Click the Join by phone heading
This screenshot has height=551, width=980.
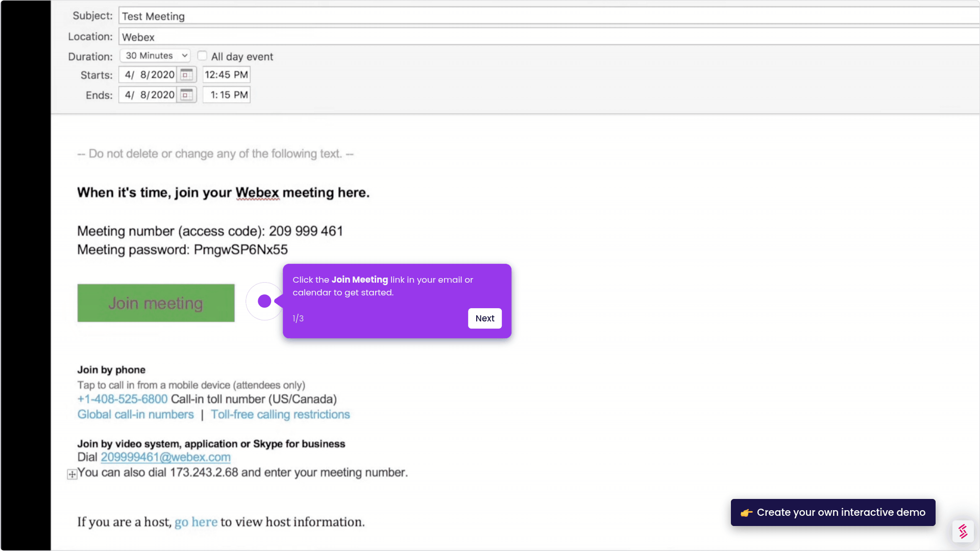pos(111,370)
